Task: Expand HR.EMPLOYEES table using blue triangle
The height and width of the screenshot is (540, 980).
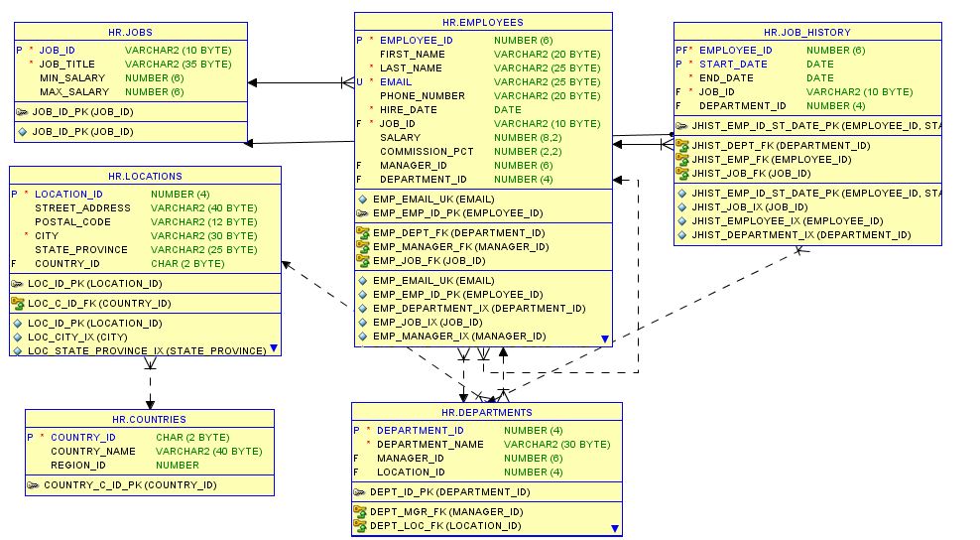Action: [604, 339]
